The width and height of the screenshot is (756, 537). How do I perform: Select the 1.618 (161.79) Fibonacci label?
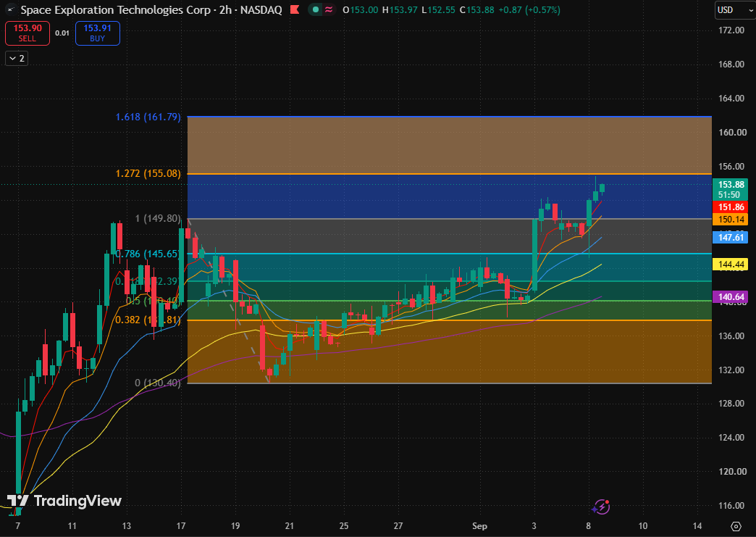click(x=148, y=117)
